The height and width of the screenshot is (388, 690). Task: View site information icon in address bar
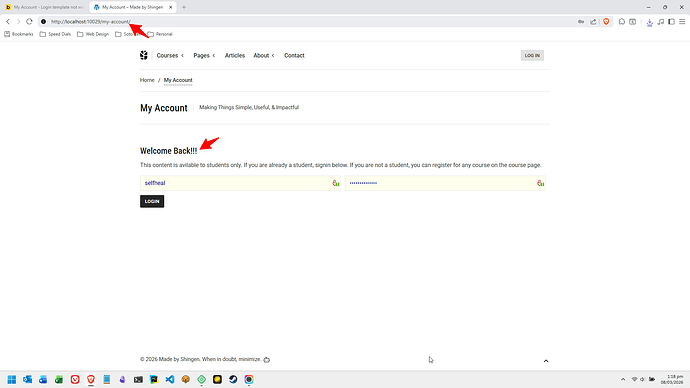pos(44,22)
